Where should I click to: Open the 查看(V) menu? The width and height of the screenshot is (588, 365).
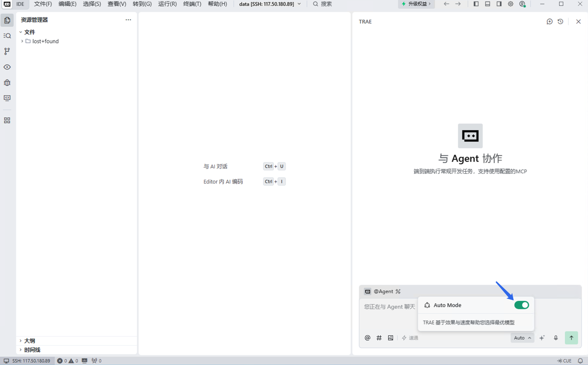[117, 4]
